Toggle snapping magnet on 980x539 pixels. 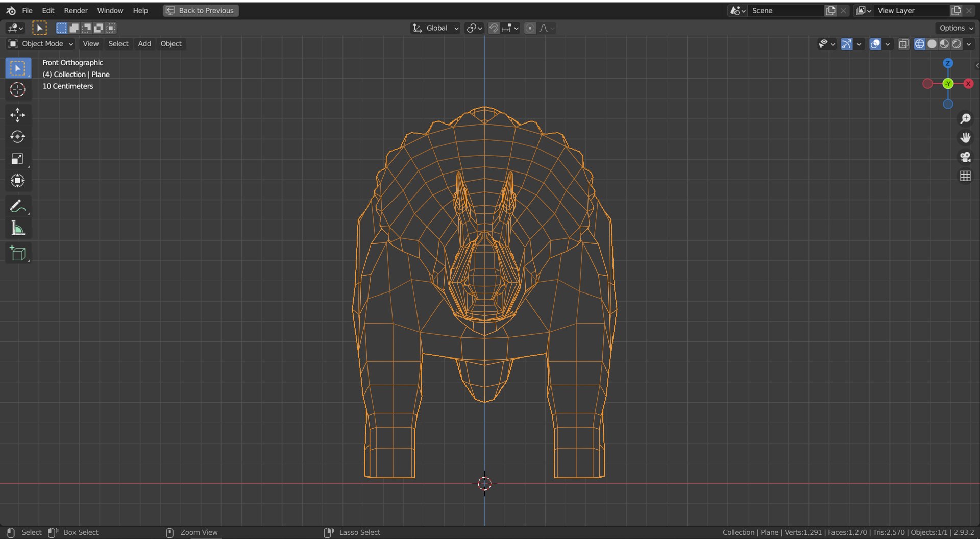click(x=494, y=28)
